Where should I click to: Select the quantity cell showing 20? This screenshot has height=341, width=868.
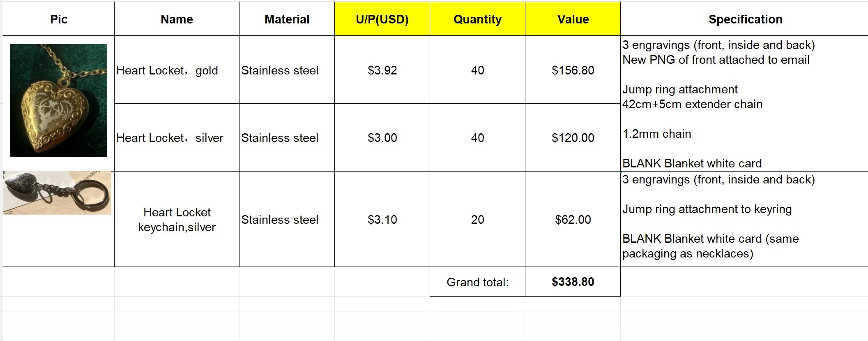477,219
